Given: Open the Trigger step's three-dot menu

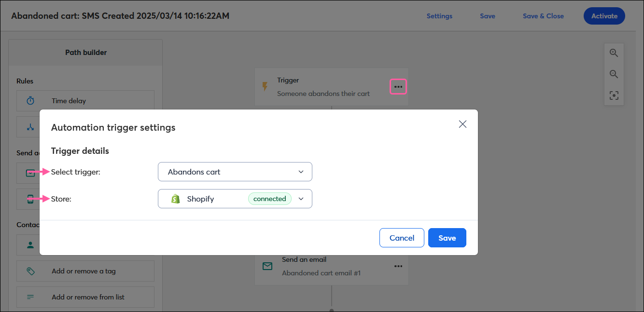Looking at the screenshot, I should pos(398,87).
